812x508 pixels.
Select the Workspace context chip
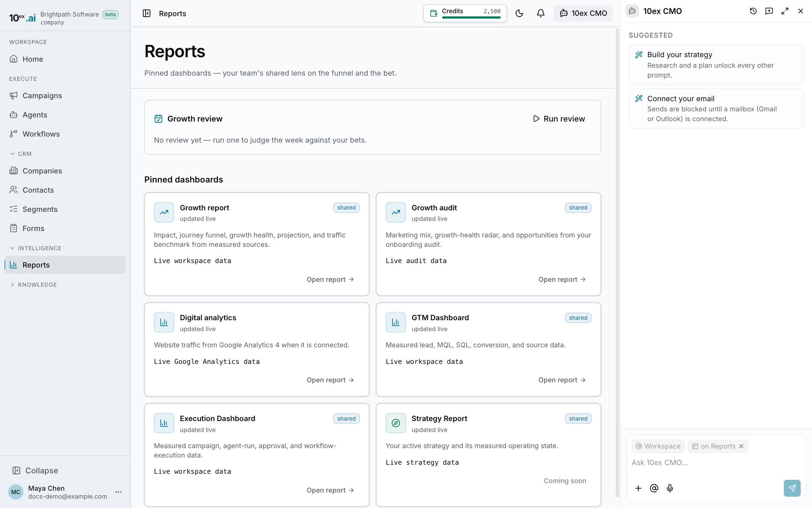click(658, 446)
